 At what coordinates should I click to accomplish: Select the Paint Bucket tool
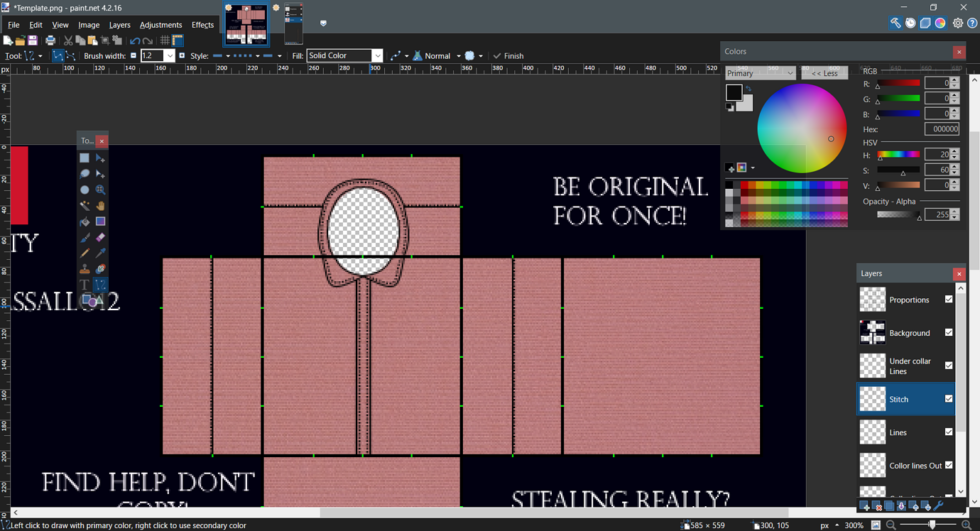pyautogui.click(x=84, y=221)
